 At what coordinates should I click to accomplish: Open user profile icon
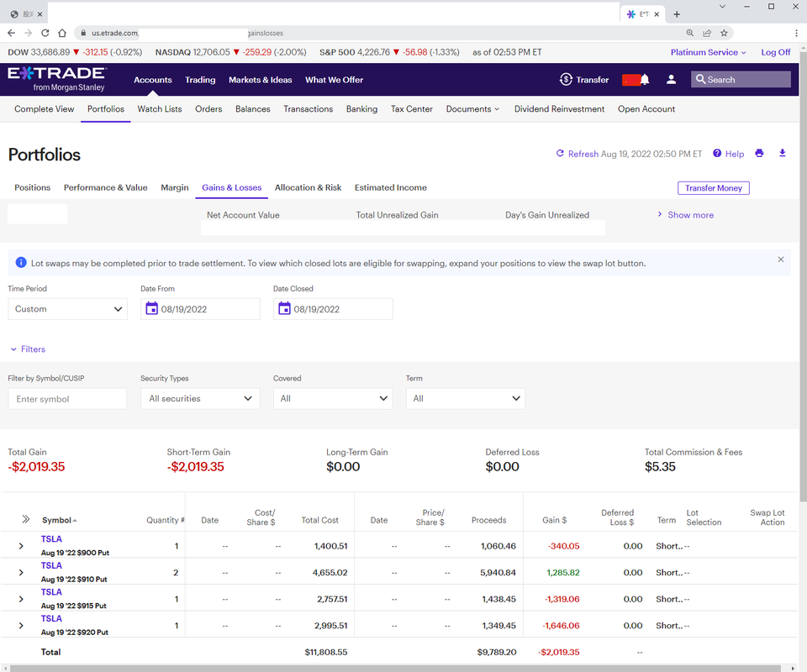(671, 79)
